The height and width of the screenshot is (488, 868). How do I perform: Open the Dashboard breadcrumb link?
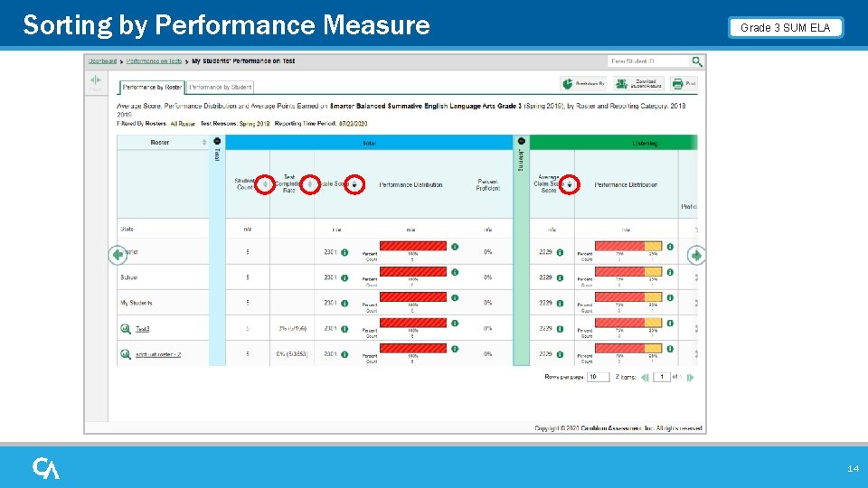[102, 61]
